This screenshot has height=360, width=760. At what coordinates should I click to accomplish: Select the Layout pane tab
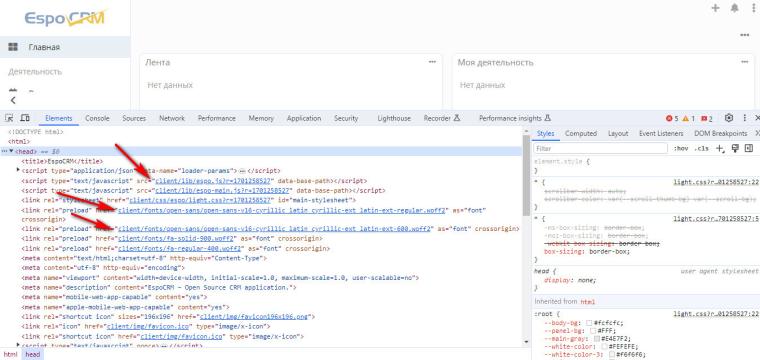[618, 133]
